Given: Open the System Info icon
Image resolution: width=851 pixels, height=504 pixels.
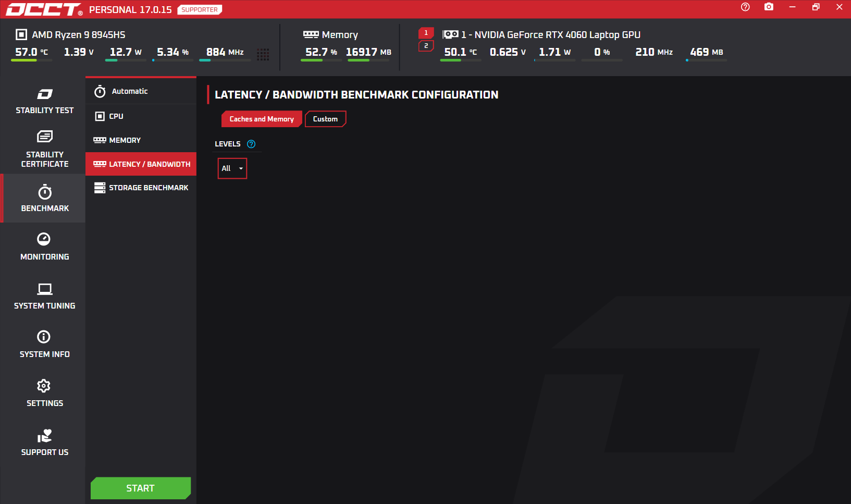Looking at the screenshot, I should pyautogui.click(x=44, y=337).
